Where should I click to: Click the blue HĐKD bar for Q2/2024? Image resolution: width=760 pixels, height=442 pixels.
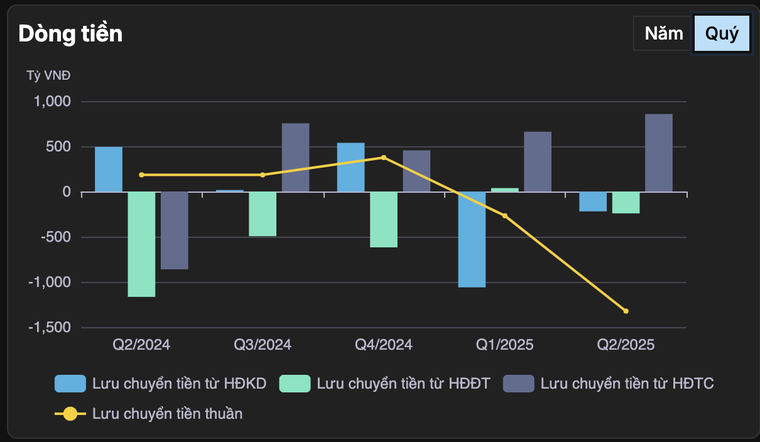tap(109, 169)
